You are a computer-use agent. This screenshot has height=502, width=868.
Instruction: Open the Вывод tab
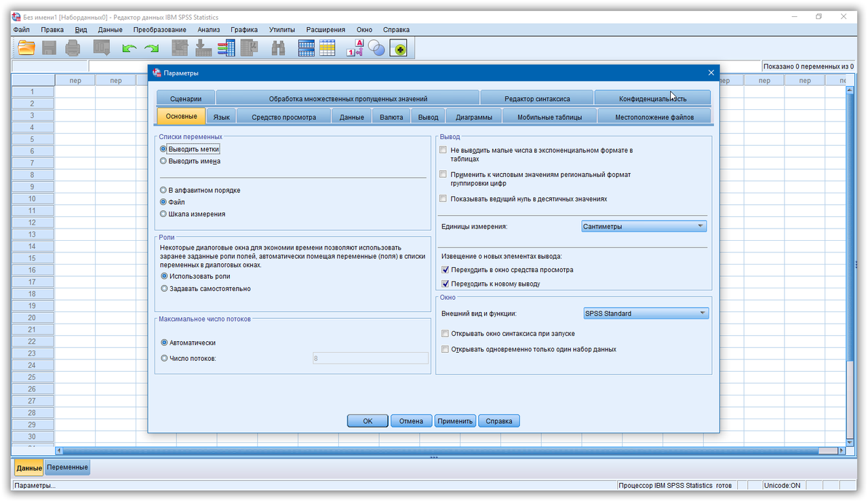(x=428, y=117)
